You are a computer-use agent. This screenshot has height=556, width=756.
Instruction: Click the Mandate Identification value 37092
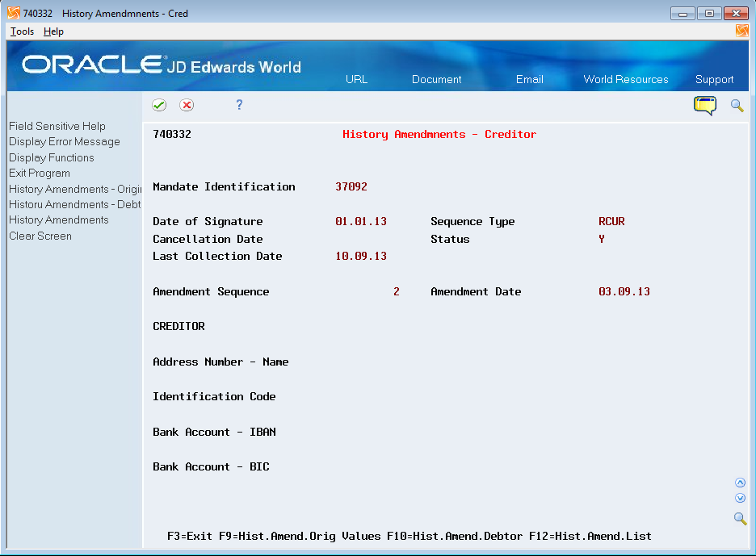click(351, 187)
